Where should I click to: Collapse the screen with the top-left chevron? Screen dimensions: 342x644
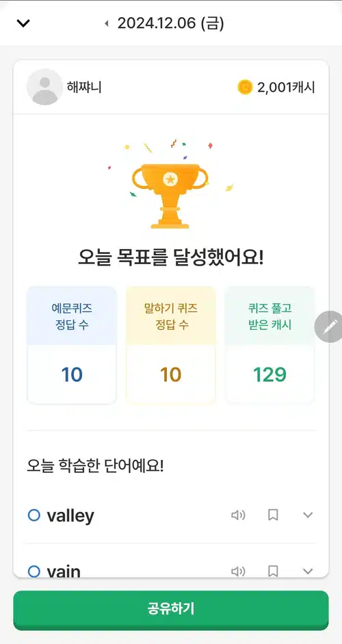pyautogui.click(x=23, y=23)
